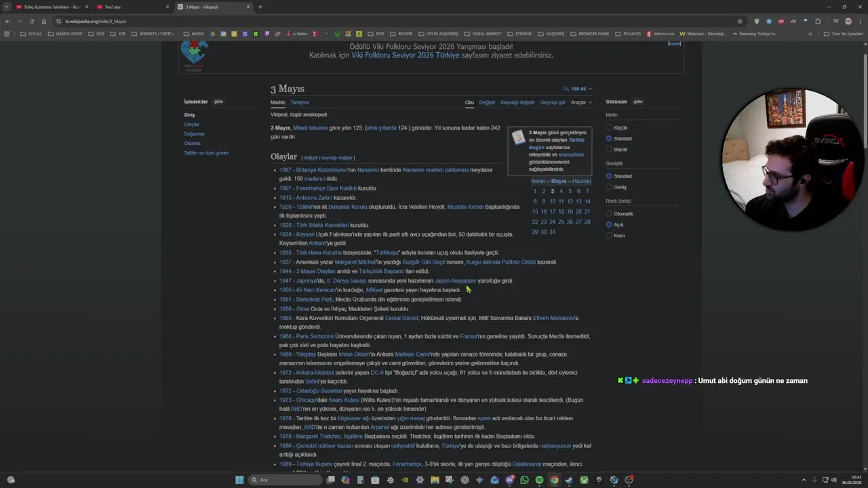Open Spotify from the taskbar
This screenshot has height=488, width=868.
[x=539, y=480]
